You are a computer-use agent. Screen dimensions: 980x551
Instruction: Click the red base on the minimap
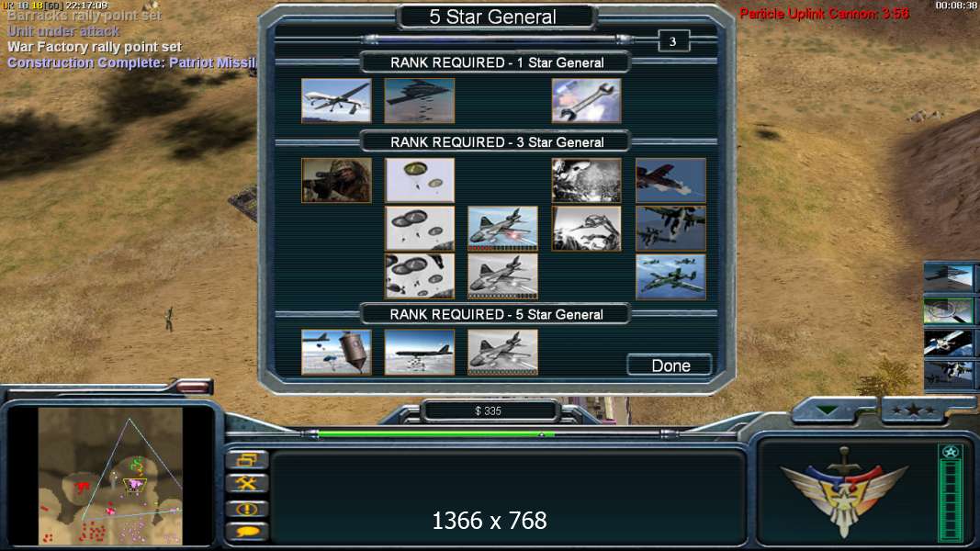[x=82, y=486]
